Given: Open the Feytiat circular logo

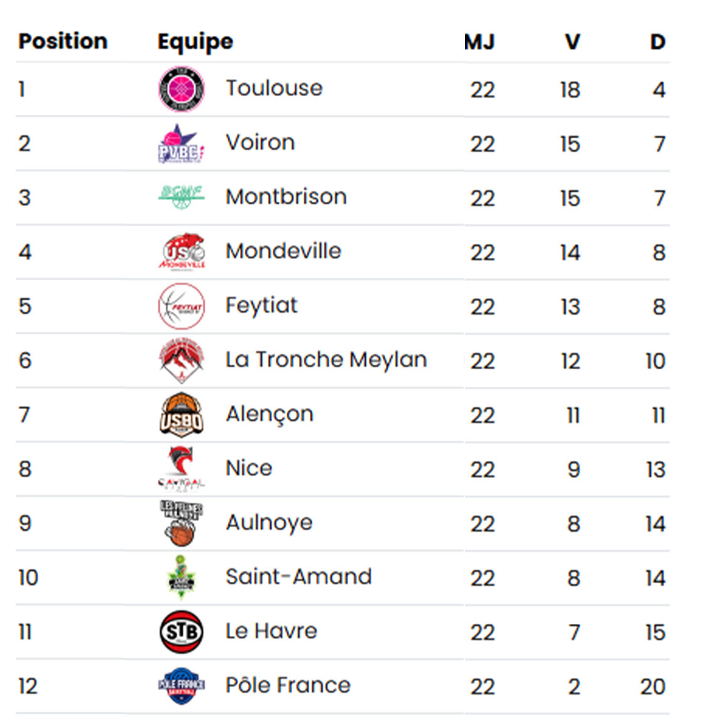Looking at the screenshot, I should [181, 306].
